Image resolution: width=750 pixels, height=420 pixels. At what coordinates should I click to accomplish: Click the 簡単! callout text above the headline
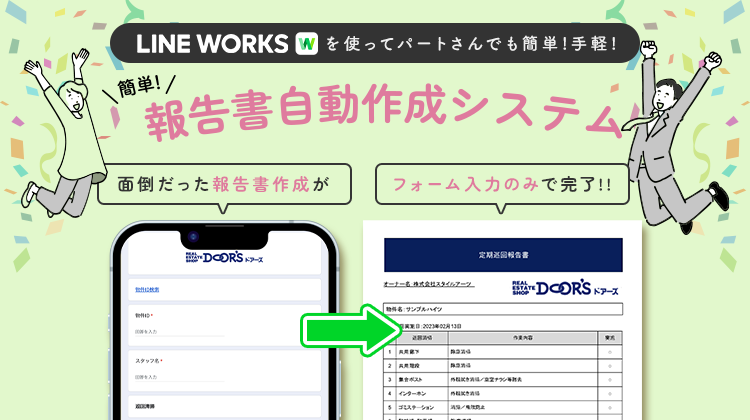tap(139, 87)
